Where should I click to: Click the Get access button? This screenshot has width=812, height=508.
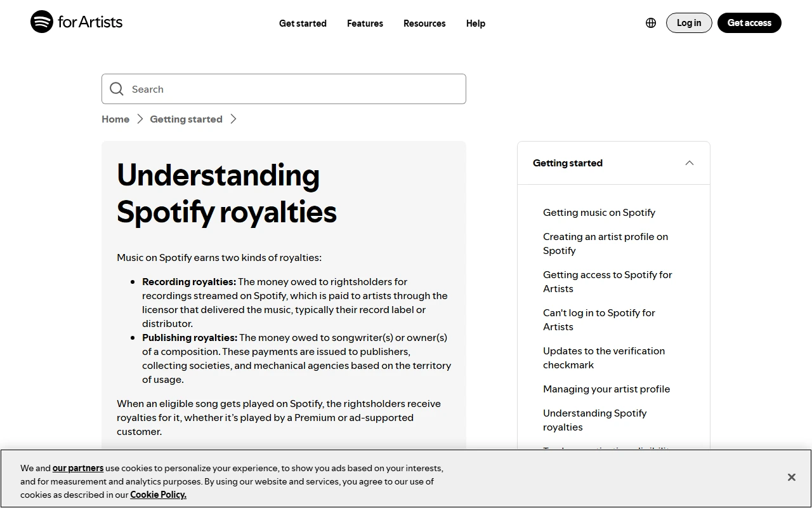[x=749, y=23]
